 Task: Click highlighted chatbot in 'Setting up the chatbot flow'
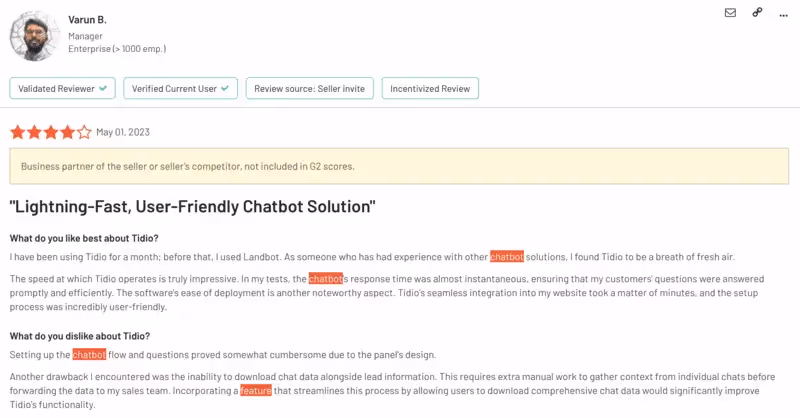tap(89, 355)
